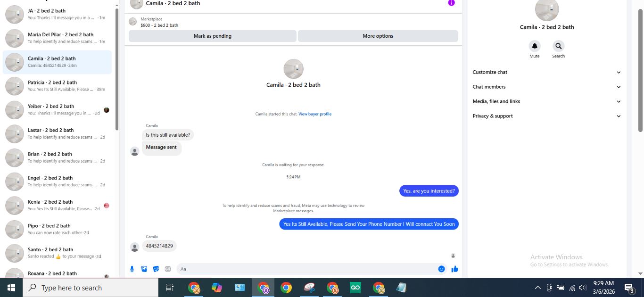Mute the conversation with the bell icon
The height and width of the screenshot is (297, 644).
click(535, 46)
